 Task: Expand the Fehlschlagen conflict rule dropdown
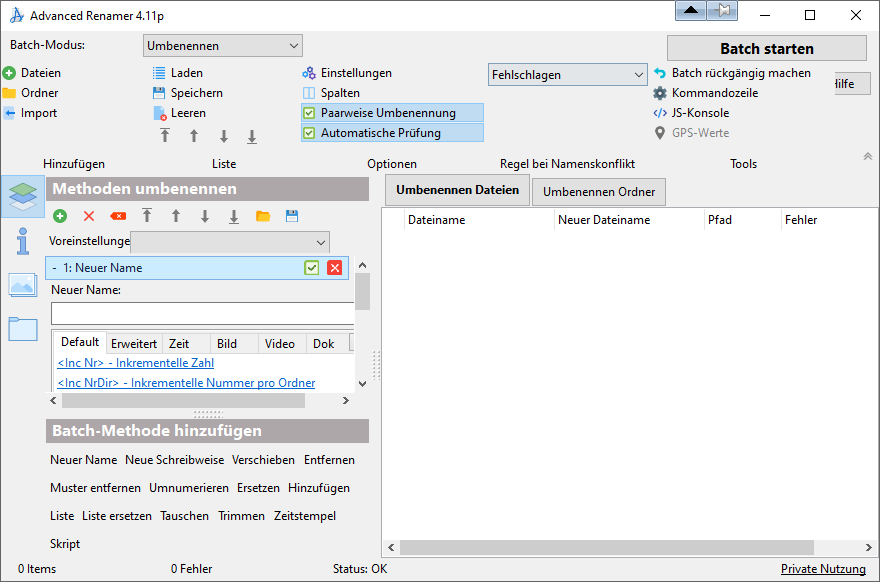(567, 75)
